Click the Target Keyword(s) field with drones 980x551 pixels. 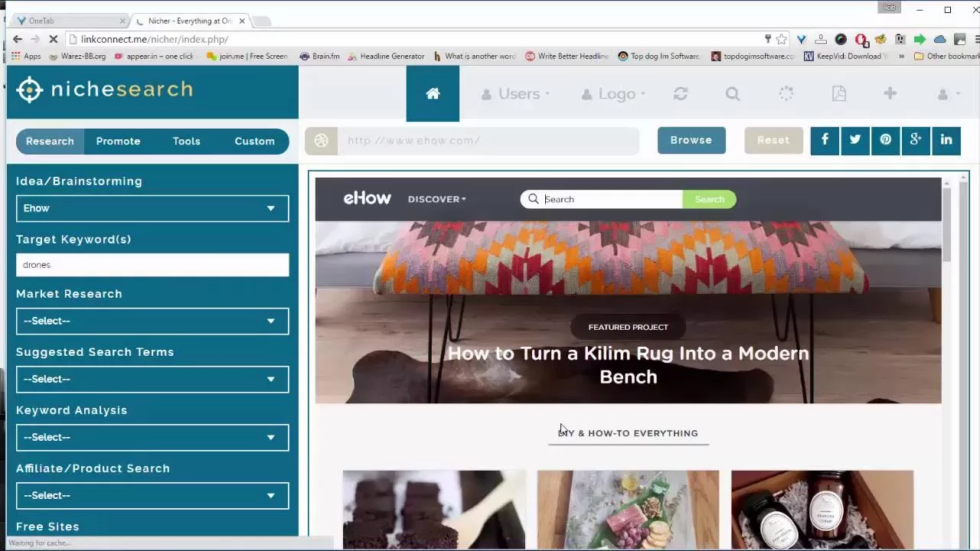[152, 265]
